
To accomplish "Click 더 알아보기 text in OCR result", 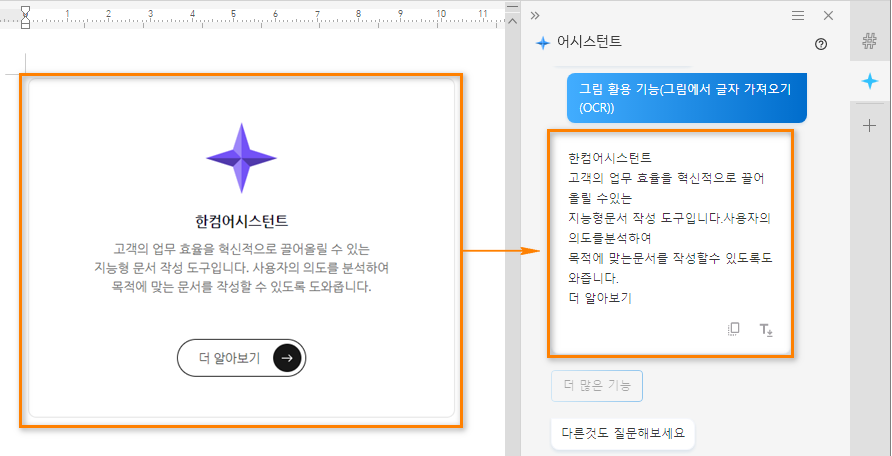I will pos(600,299).
